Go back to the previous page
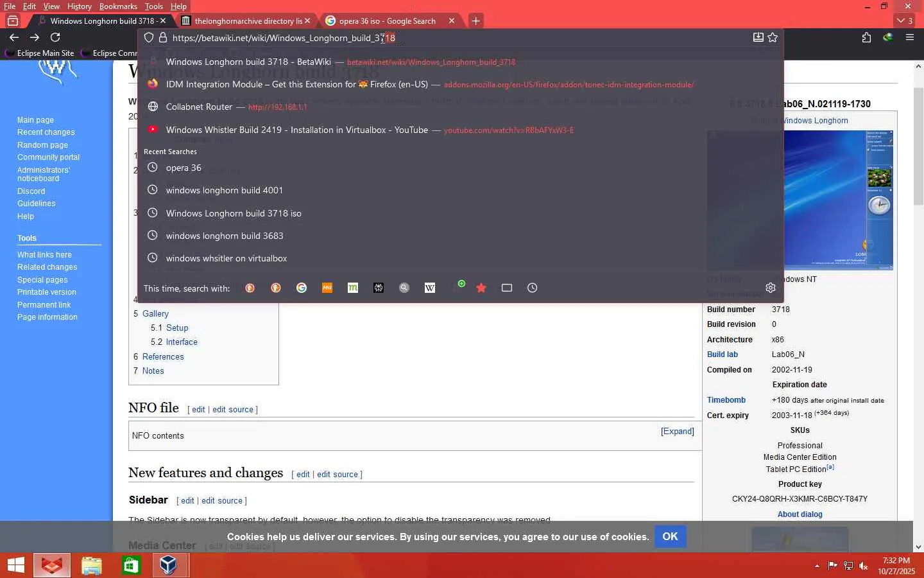This screenshot has width=924, height=578. pyautogui.click(x=14, y=37)
